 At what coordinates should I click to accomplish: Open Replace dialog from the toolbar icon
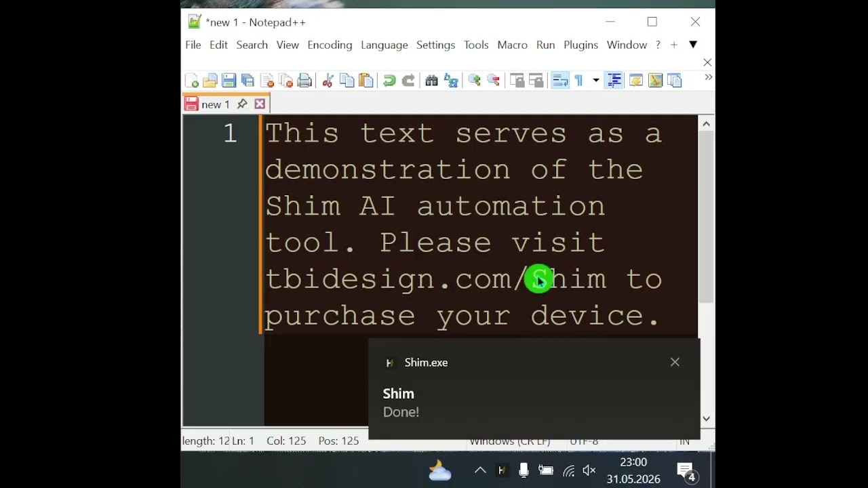(x=451, y=81)
